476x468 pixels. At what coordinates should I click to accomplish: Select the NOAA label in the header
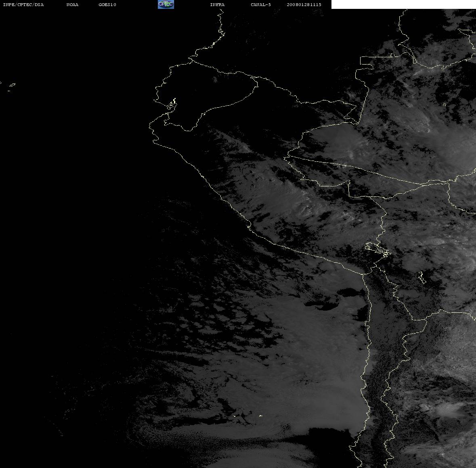point(72,4)
